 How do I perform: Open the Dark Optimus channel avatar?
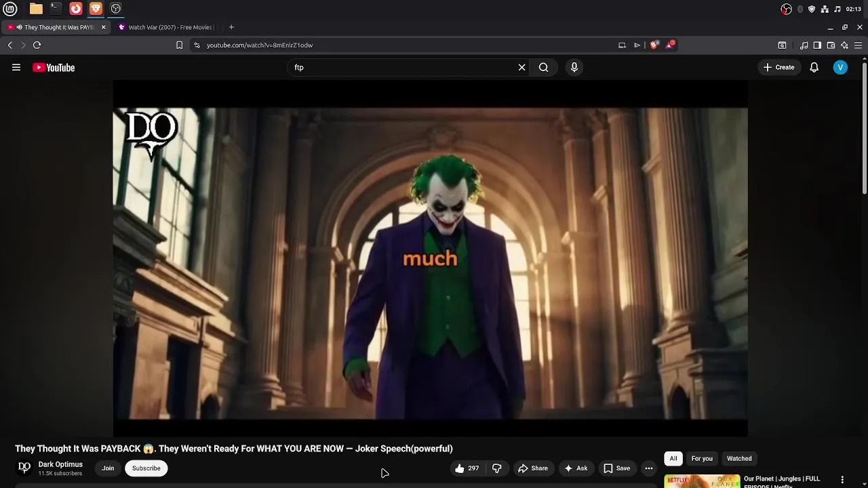(x=24, y=468)
